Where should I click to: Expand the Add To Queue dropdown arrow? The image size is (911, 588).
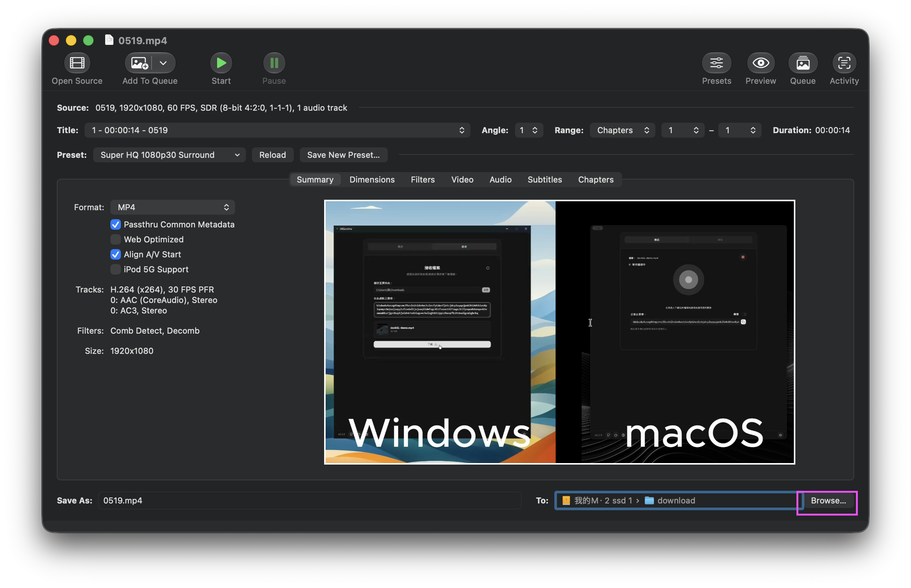(x=164, y=62)
